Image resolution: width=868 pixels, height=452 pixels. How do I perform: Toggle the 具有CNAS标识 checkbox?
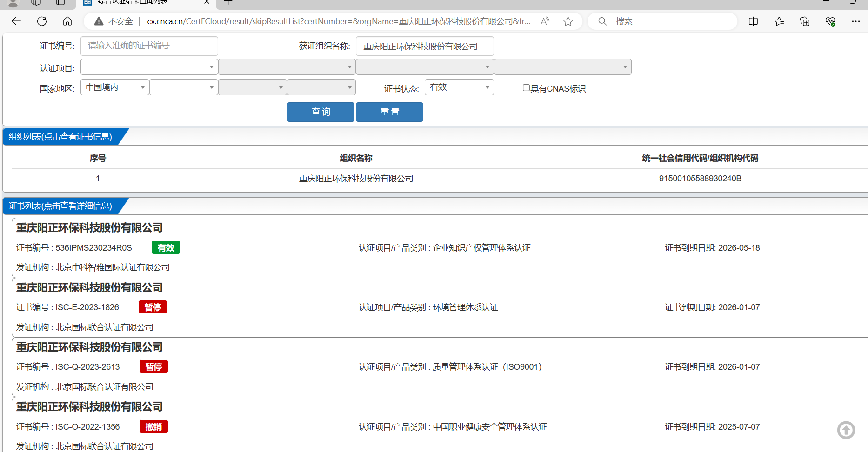[526, 88]
